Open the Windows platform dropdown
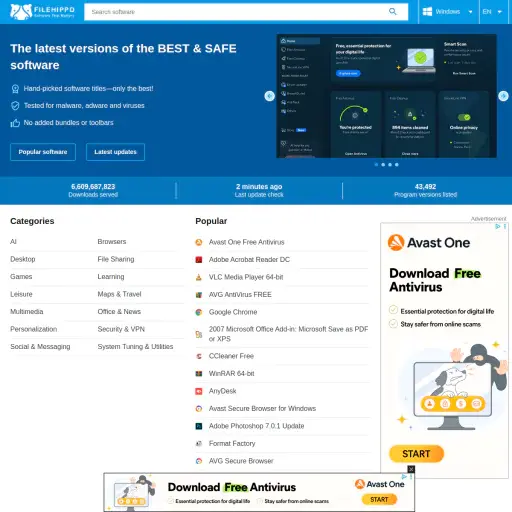Image resolution: width=512 pixels, height=512 pixels. [x=448, y=12]
